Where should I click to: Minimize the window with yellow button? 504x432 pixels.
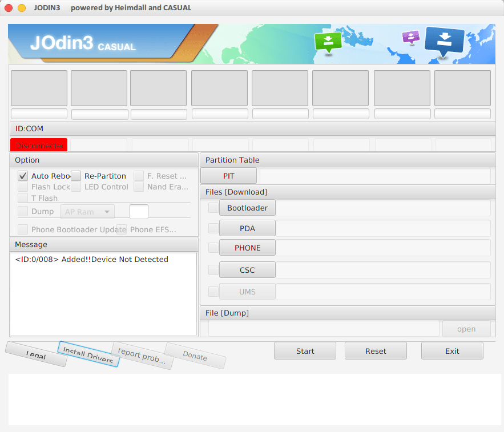point(22,8)
